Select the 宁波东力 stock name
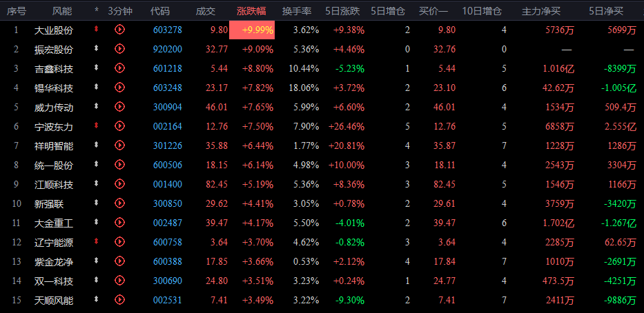The height and width of the screenshot is (313, 644). (54, 126)
